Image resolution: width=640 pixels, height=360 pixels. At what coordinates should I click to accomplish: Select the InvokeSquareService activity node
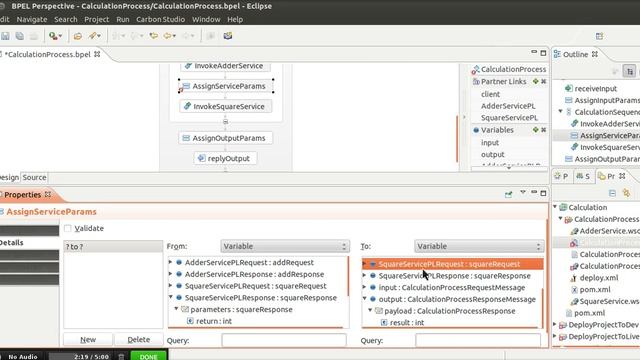[226, 106]
